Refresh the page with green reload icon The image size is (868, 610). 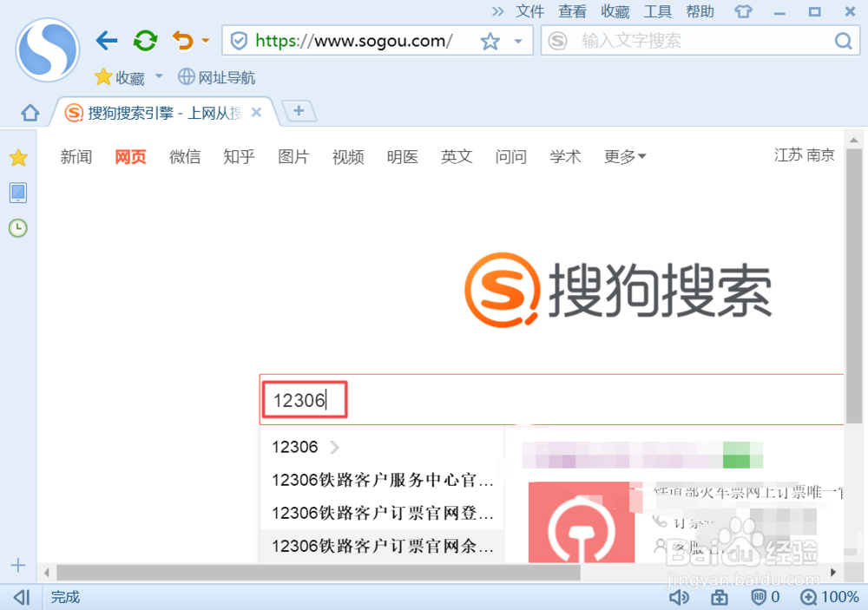click(145, 41)
